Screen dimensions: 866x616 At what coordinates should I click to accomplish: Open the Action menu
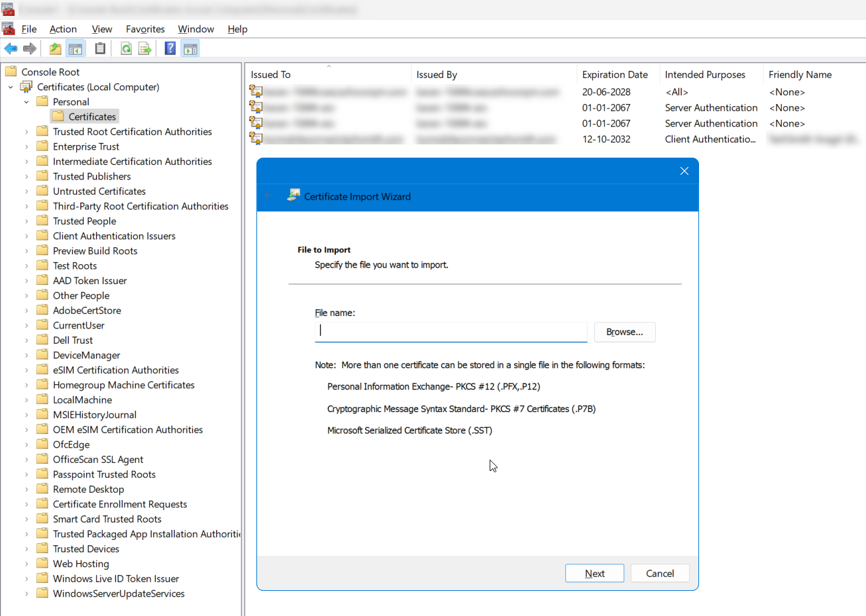[x=63, y=29]
